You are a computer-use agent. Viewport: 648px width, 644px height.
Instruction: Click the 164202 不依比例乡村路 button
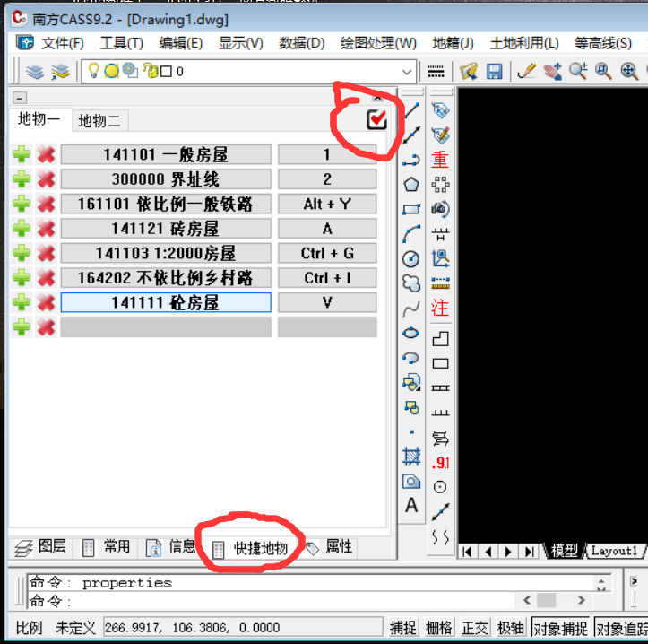point(166,278)
